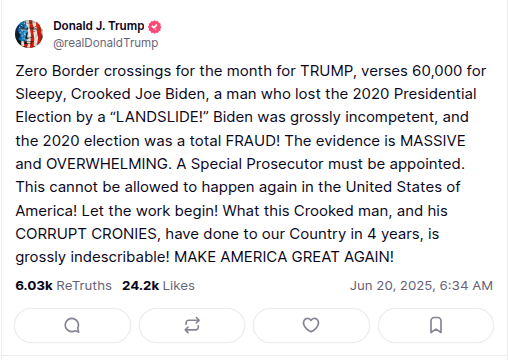
Task: Click the number "60,000" in the post
Action: point(437,71)
